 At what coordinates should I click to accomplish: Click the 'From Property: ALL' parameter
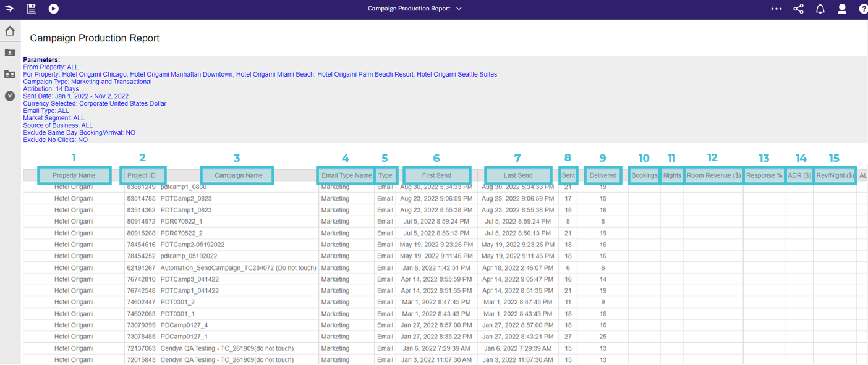(x=51, y=67)
